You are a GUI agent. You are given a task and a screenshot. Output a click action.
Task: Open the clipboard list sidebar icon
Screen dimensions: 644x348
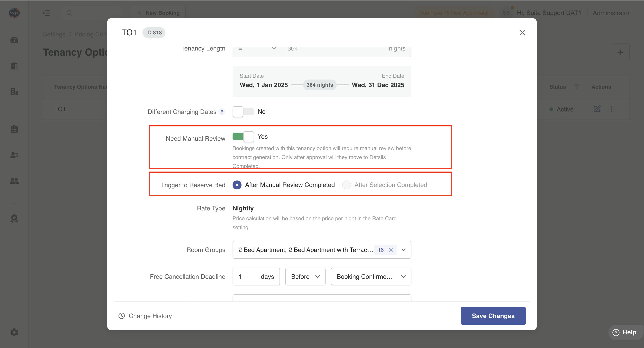pos(14,129)
